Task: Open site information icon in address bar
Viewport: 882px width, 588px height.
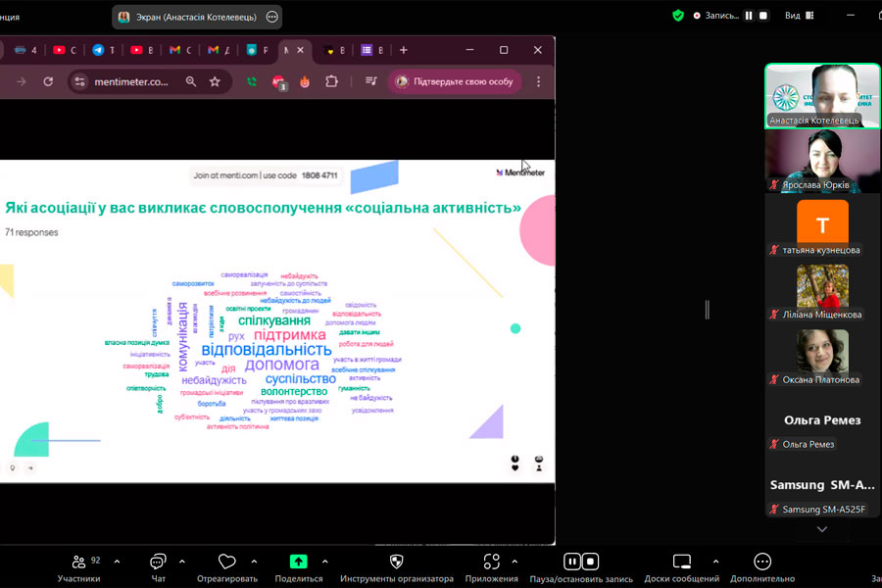Action: 80,81
